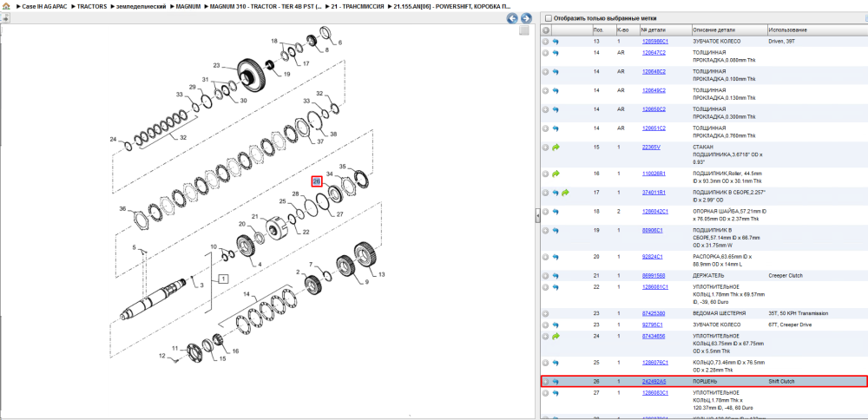The height and width of the screenshot is (420, 868).
Task: Click the blue arrow on position 17 row
Action: click(x=556, y=193)
